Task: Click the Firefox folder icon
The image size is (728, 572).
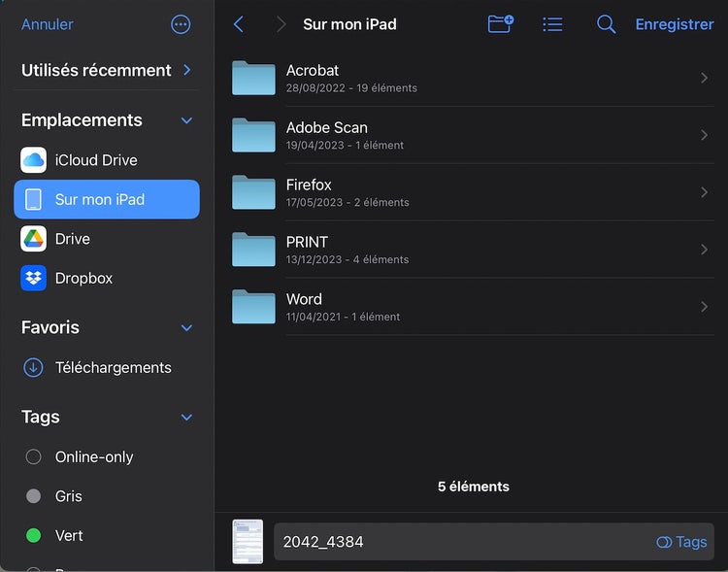Action: [x=253, y=192]
